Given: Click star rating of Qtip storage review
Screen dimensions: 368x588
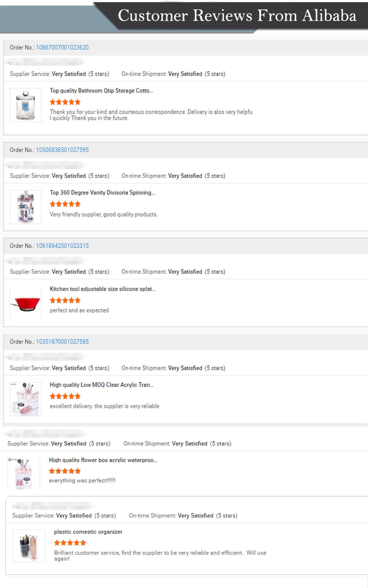Looking at the screenshot, I should tap(65, 102).
